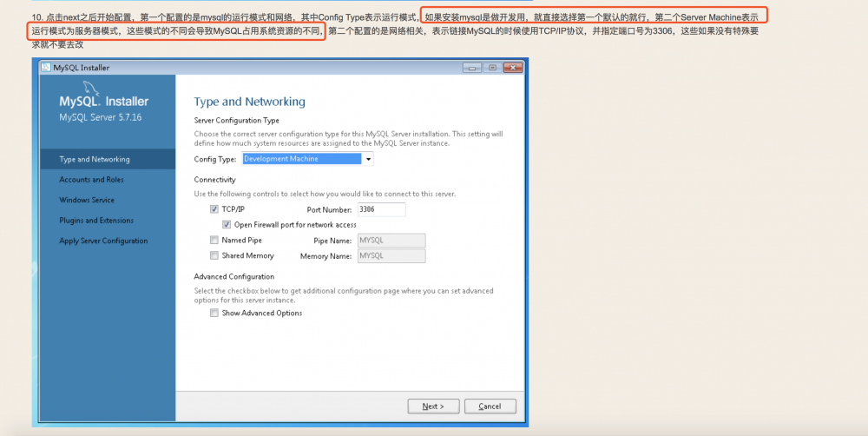Minimize the MySQL Installer window
This screenshot has width=868, height=436.
coord(472,68)
